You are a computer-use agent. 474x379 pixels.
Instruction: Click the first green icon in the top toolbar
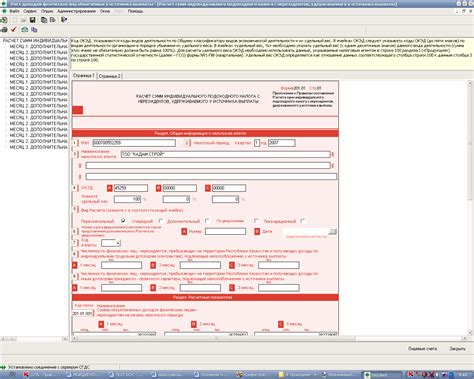pos(4,20)
